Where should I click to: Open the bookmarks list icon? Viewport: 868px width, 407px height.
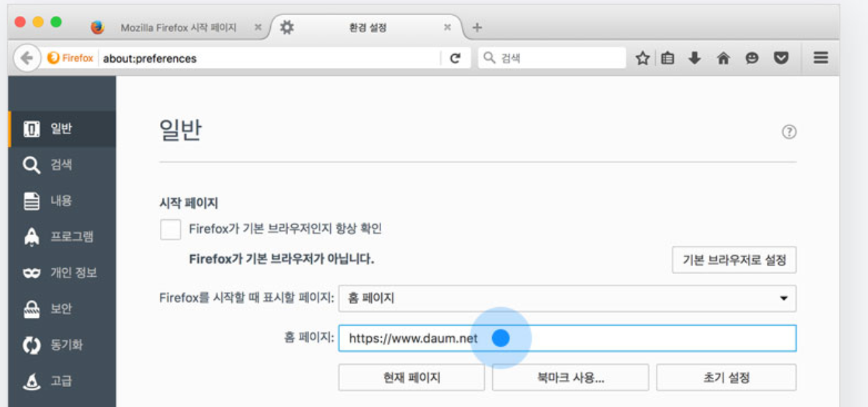668,58
